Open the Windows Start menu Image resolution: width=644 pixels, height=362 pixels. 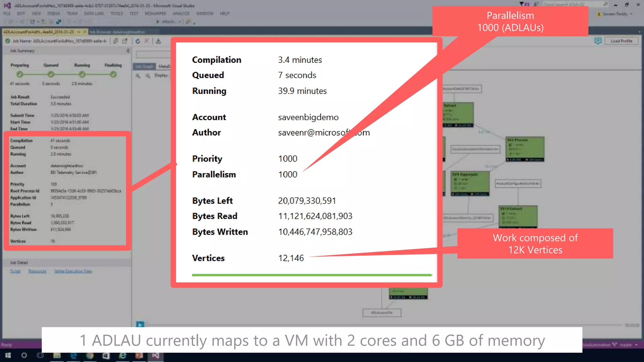[x=8, y=355]
